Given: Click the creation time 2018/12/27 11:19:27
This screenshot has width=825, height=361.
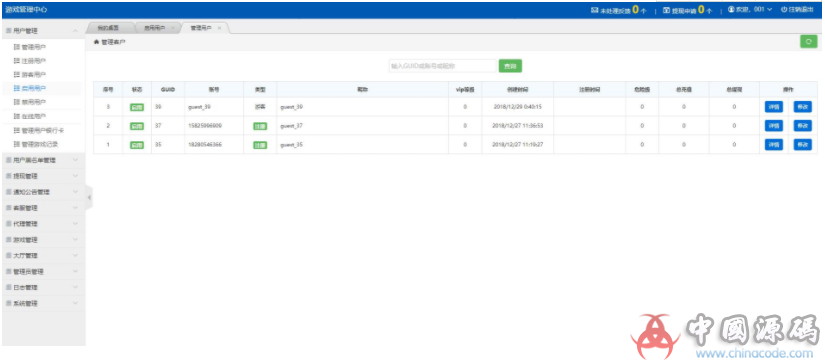Looking at the screenshot, I should (x=518, y=145).
